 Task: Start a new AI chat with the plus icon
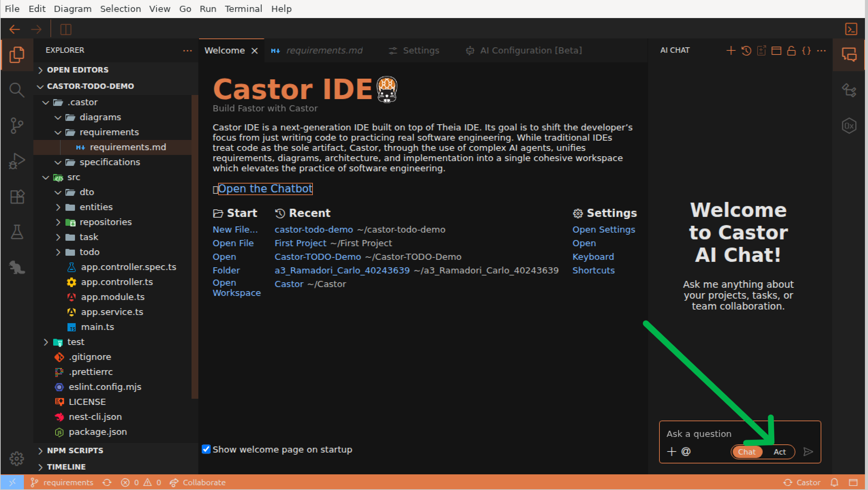point(731,50)
